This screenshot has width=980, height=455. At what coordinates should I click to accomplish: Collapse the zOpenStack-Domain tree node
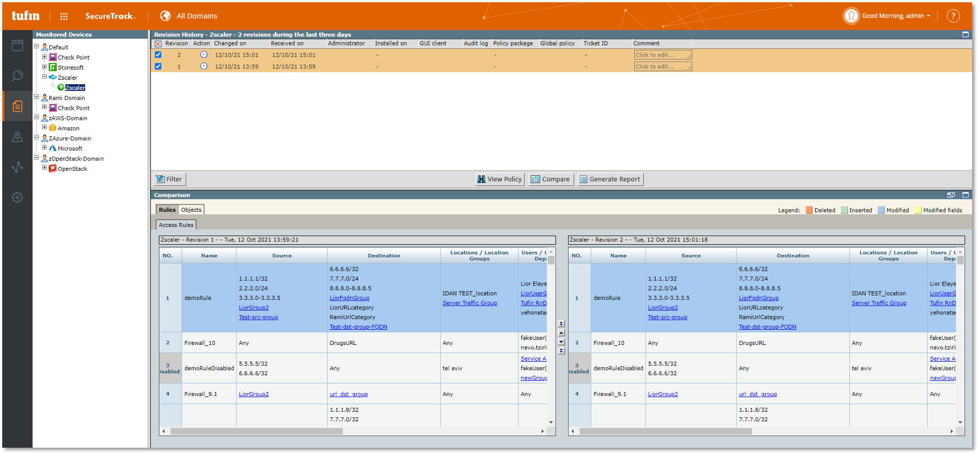coord(36,158)
